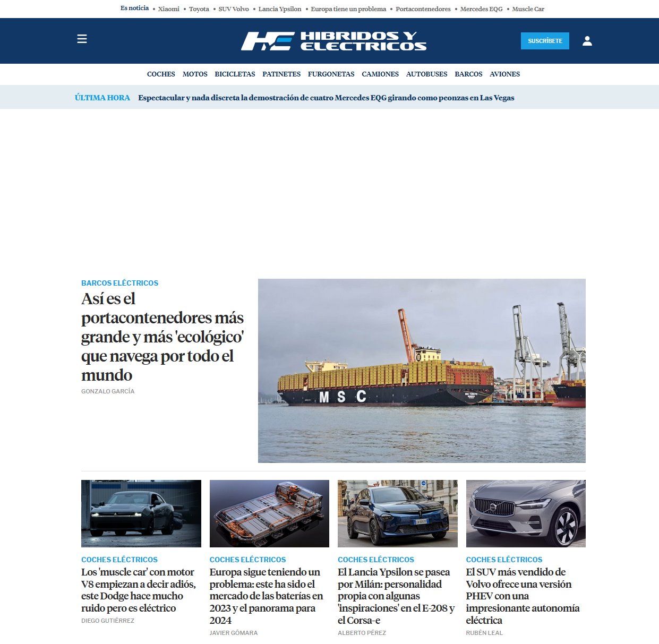Select the Muscle Car trending topic

[x=528, y=9]
